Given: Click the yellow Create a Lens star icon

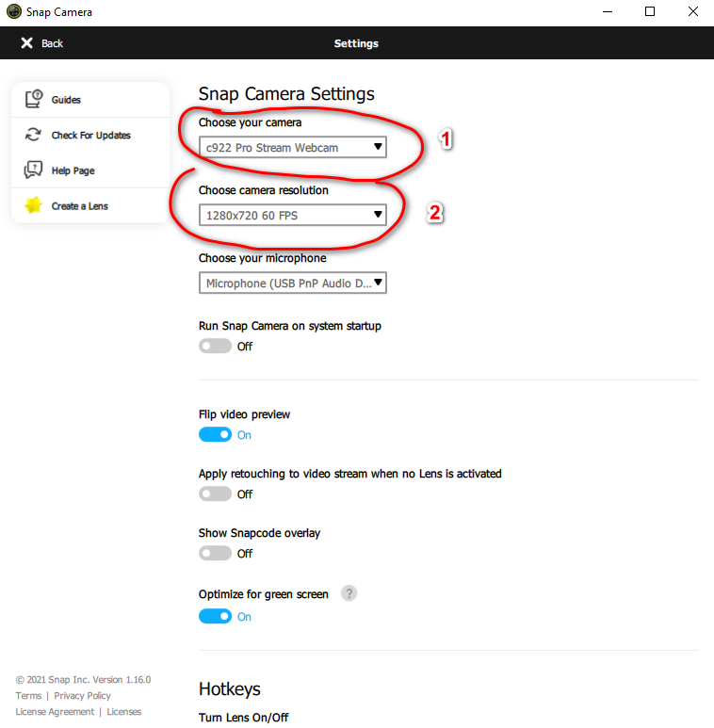Looking at the screenshot, I should coord(33,205).
